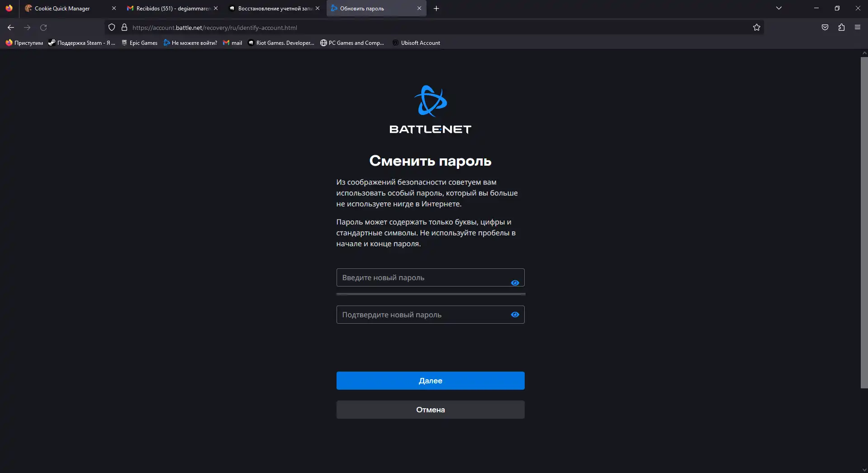Click the password strength bar

coord(431,294)
